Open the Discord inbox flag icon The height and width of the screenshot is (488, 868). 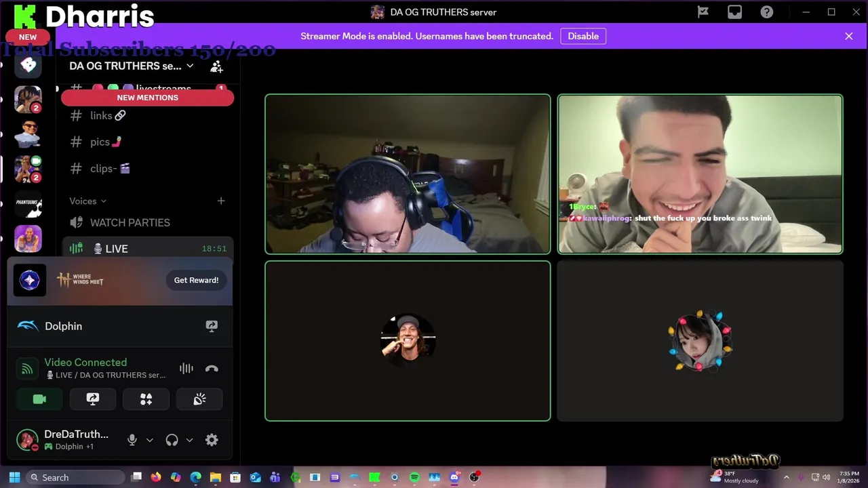(703, 12)
